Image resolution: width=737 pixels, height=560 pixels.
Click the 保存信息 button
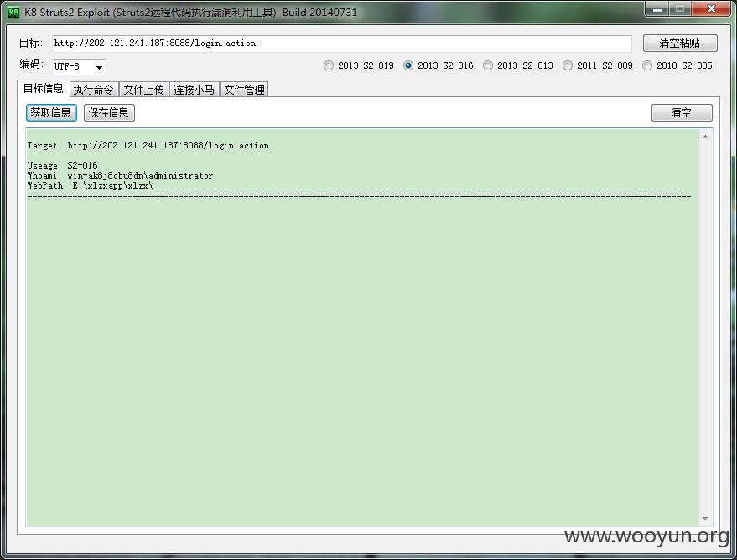(x=109, y=112)
